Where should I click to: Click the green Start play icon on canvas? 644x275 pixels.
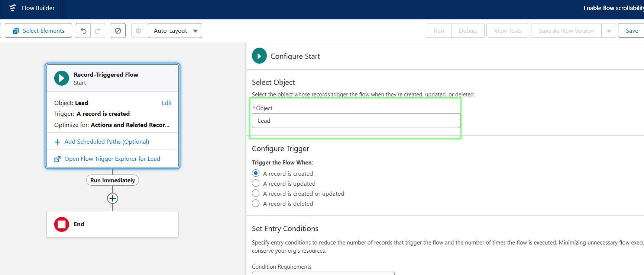click(x=62, y=78)
